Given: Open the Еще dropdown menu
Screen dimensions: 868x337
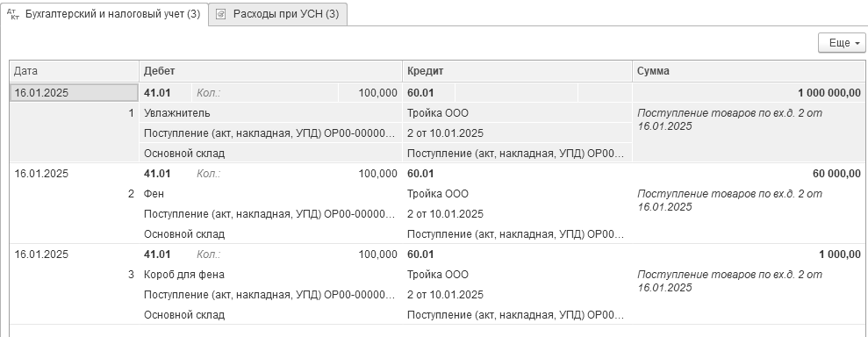Looking at the screenshot, I should click(842, 43).
